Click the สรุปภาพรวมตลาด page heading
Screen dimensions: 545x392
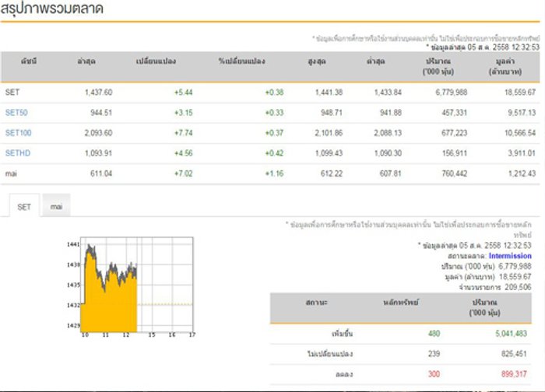pos(52,9)
